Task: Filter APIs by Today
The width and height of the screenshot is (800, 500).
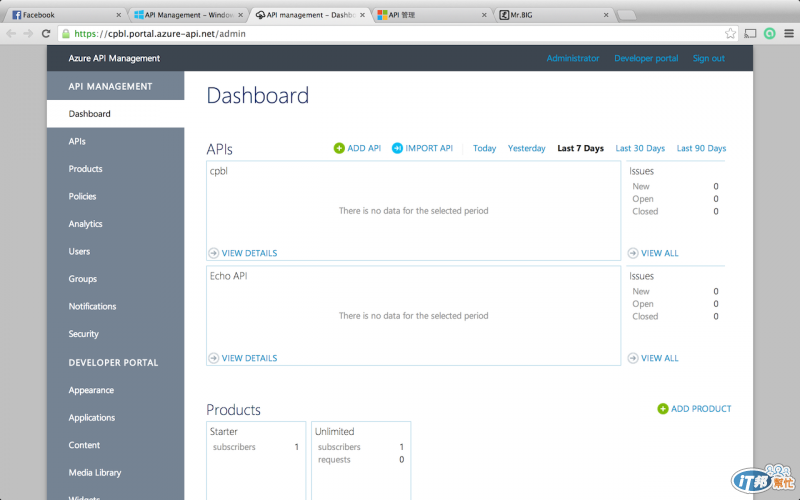Action: 484,148
